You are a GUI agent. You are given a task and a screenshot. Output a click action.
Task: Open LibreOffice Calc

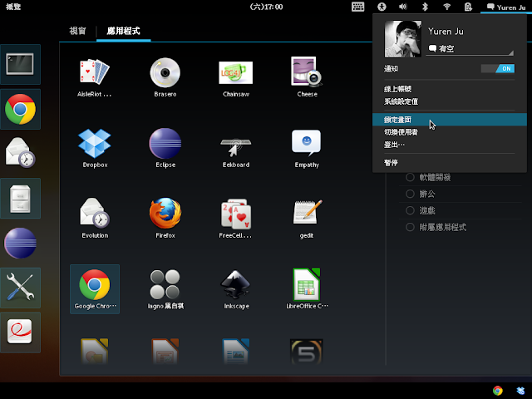click(x=307, y=289)
